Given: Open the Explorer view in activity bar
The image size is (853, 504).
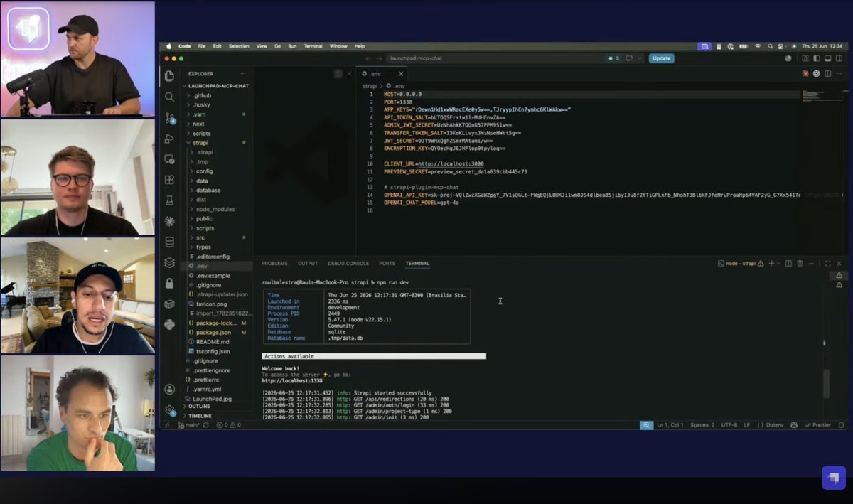Looking at the screenshot, I should [169, 75].
